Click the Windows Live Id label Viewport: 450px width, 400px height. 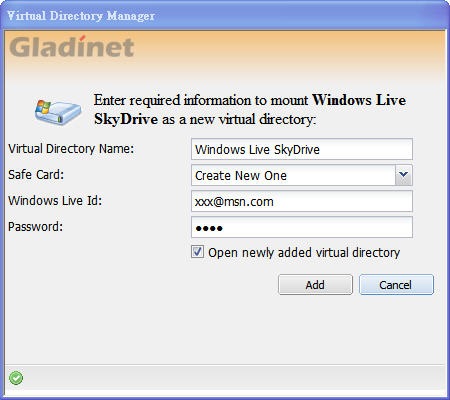(55, 200)
